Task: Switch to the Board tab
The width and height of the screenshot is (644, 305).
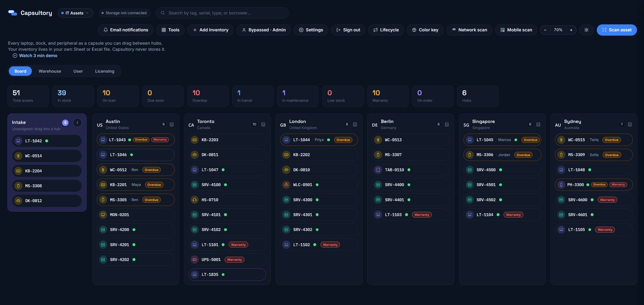Action: click(x=20, y=71)
